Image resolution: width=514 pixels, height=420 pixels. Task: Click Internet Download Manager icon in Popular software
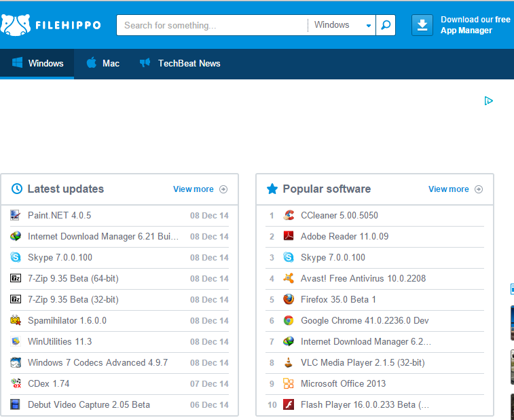(x=289, y=341)
